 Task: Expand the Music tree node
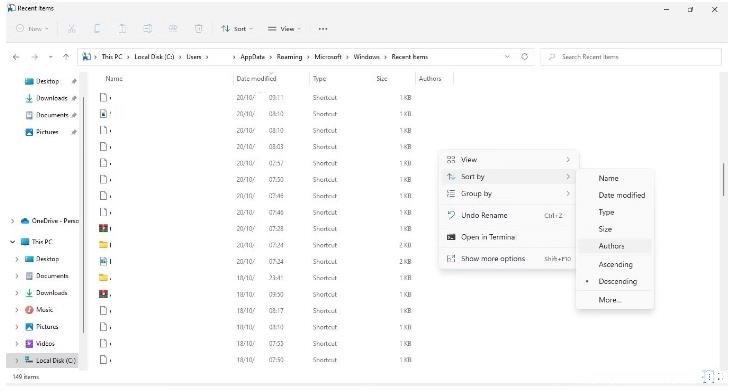click(17, 310)
